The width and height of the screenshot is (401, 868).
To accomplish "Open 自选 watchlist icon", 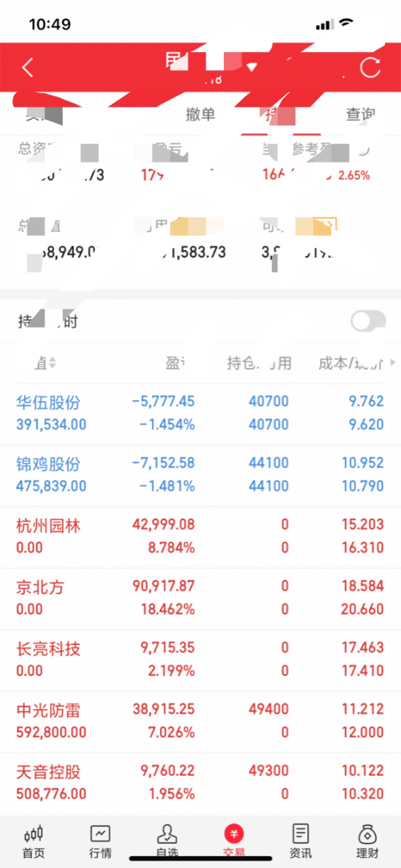I will (x=167, y=842).
